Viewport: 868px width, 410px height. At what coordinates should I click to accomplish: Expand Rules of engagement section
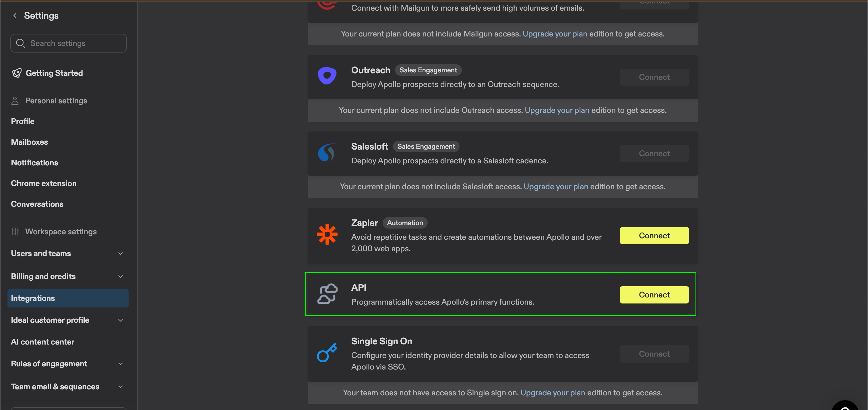click(120, 364)
